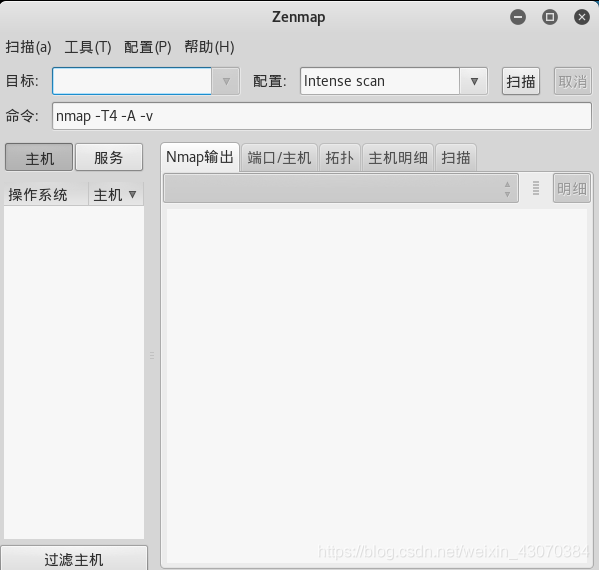Click the 明细 details button
This screenshot has width=599, height=570.
tap(572, 188)
